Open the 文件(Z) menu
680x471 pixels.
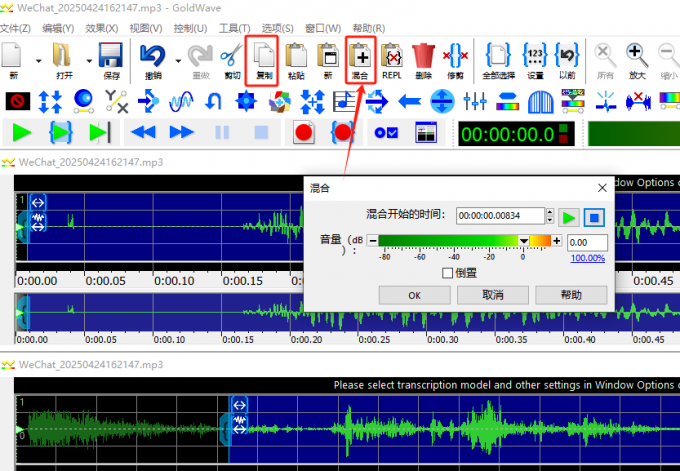tap(15, 28)
